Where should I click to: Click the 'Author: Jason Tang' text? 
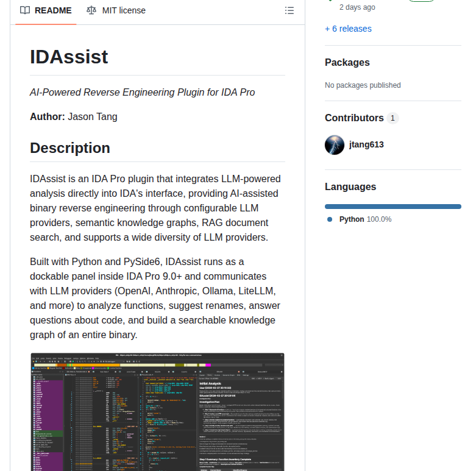74,117
